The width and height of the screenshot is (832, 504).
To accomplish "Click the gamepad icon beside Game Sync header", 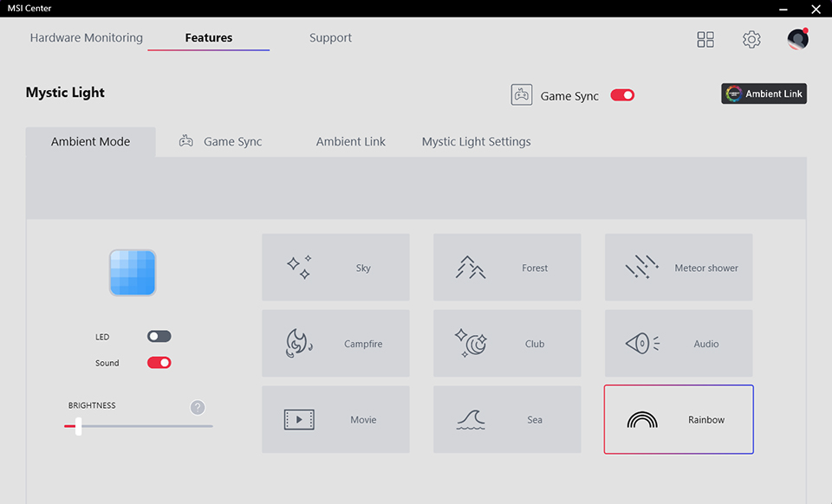I will pos(522,95).
